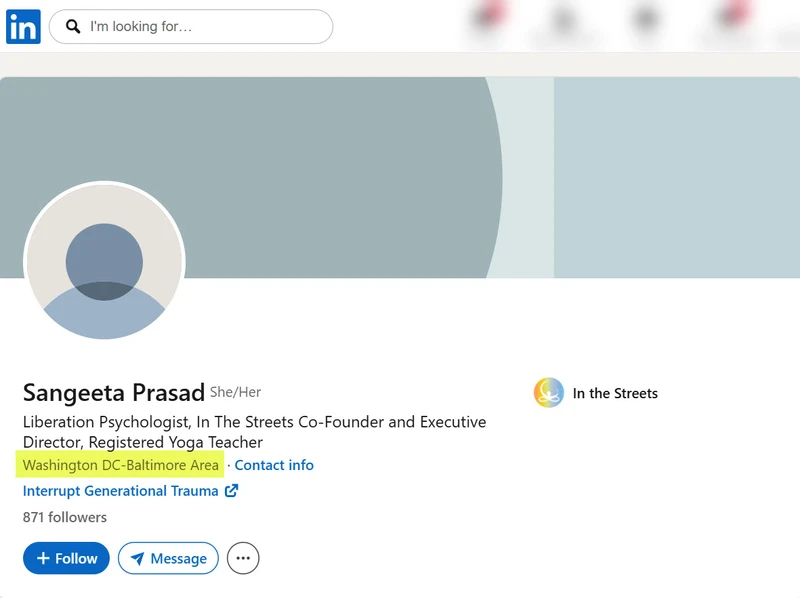Click the Washington DC-Baltimore Area location
Viewport: 800px width, 598px height.
click(120, 465)
